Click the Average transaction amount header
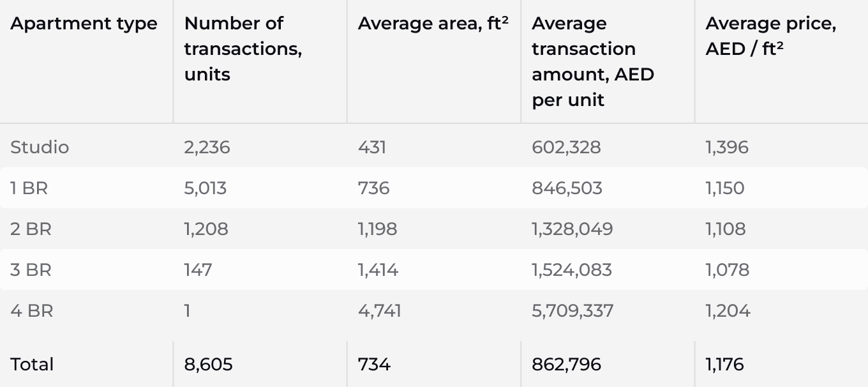The height and width of the screenshot is (387, 868). [x=592, y=61]
